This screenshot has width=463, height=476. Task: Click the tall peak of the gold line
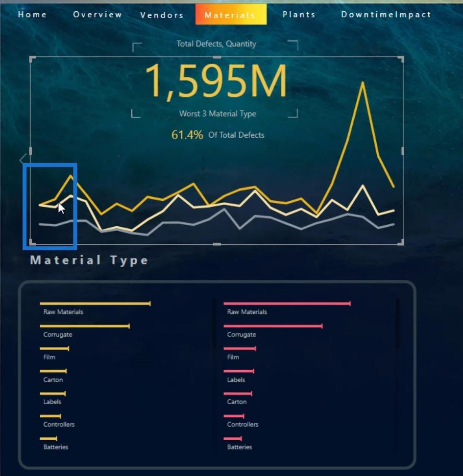tap(363, 83)
